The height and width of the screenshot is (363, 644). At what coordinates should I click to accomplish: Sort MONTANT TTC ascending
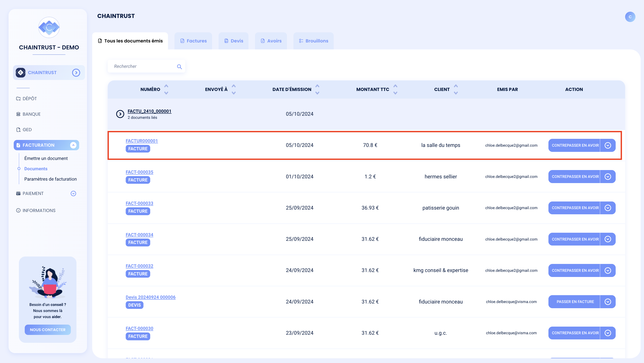pyautogui.click(x=396, y=86)
